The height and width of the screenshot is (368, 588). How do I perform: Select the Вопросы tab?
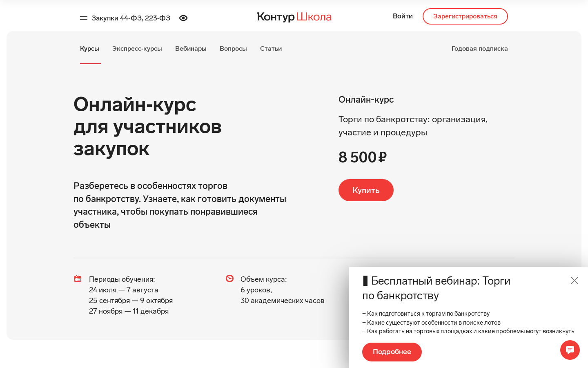[233, 49]
